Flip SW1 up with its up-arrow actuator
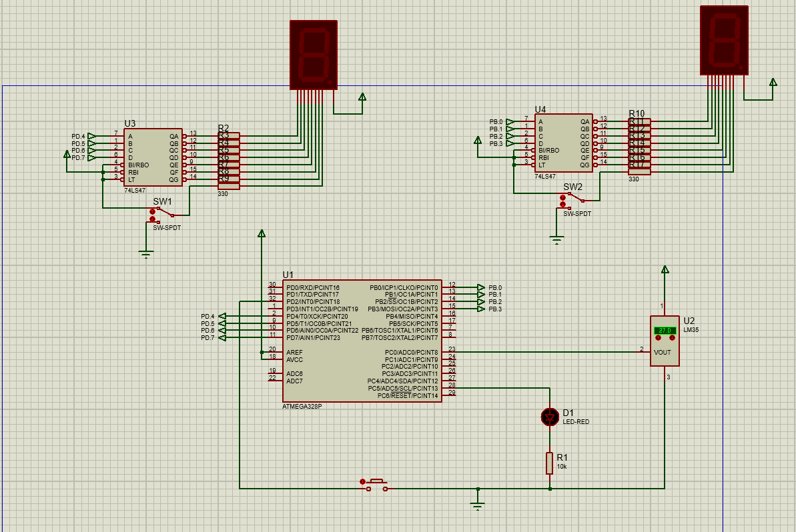Screen dimensions: 796x532 tap(152, 211)
